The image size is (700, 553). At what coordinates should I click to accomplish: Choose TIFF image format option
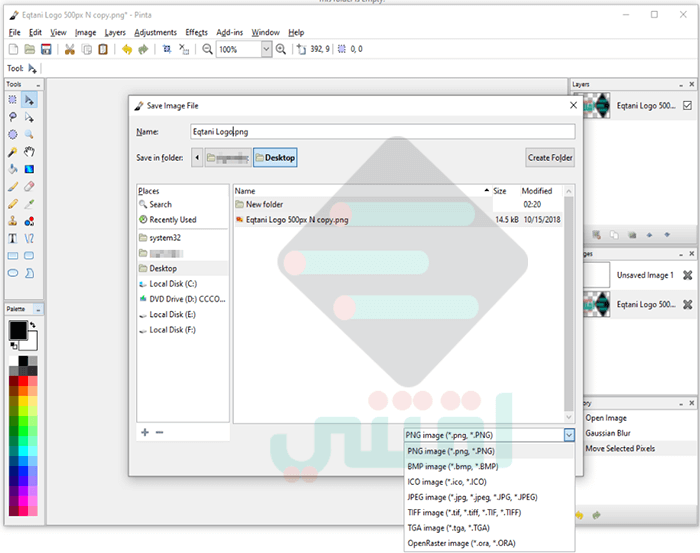(x=489, y=513)
